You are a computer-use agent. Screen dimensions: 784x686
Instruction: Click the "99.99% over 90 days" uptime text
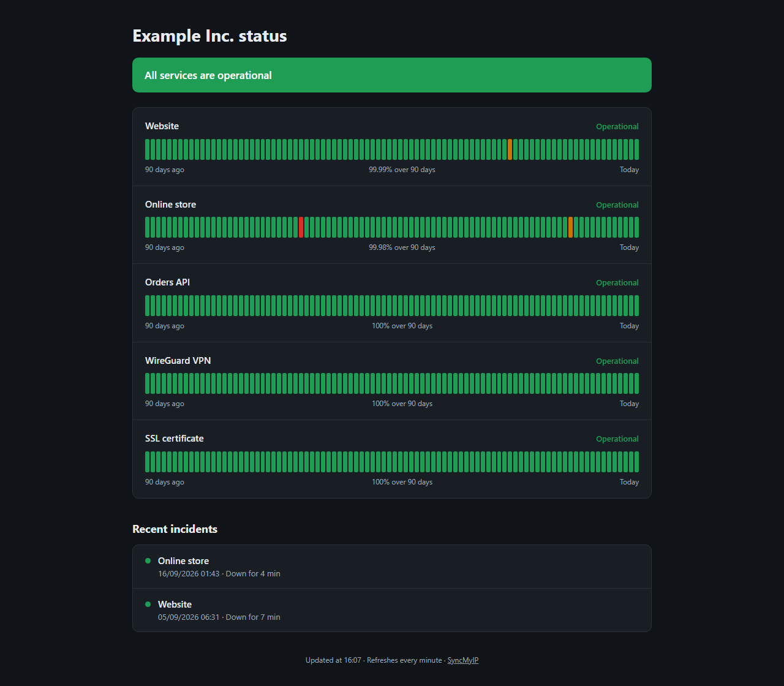tap(402, 170)
